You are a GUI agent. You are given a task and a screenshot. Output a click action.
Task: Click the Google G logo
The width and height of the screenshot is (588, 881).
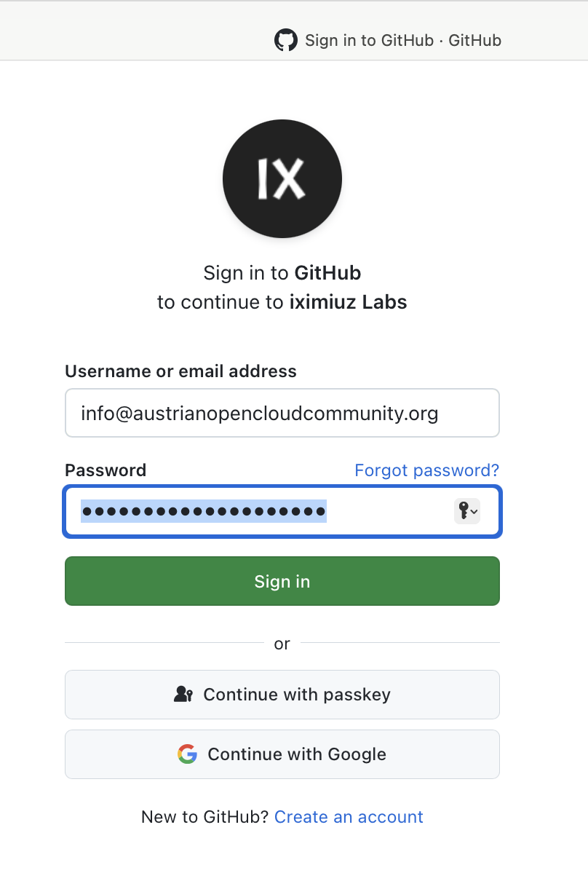187,754
